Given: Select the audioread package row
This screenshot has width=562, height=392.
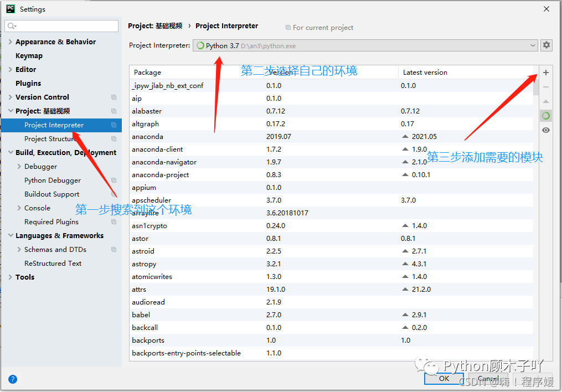Looking at the screenshot, I should [x=331, y=302].
